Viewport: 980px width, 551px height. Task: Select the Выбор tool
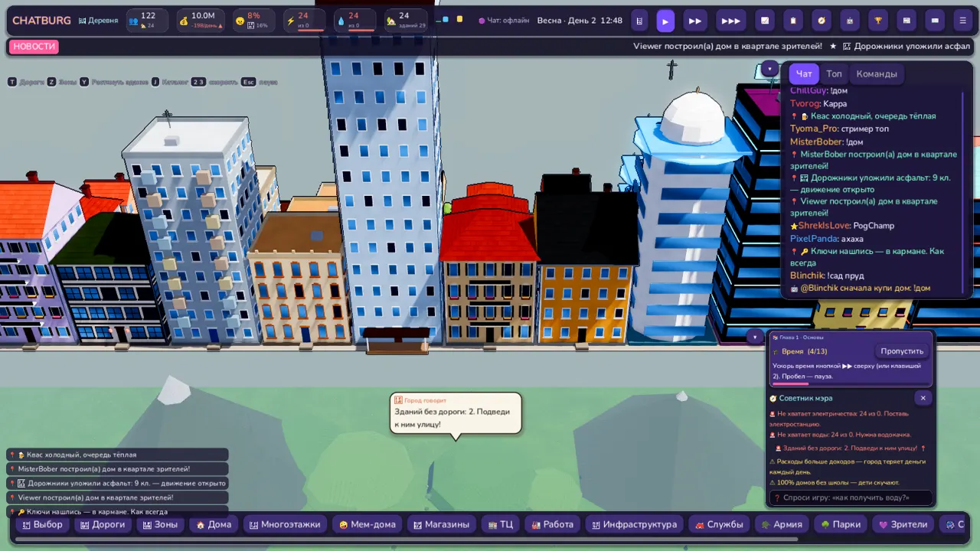[42, 525]
